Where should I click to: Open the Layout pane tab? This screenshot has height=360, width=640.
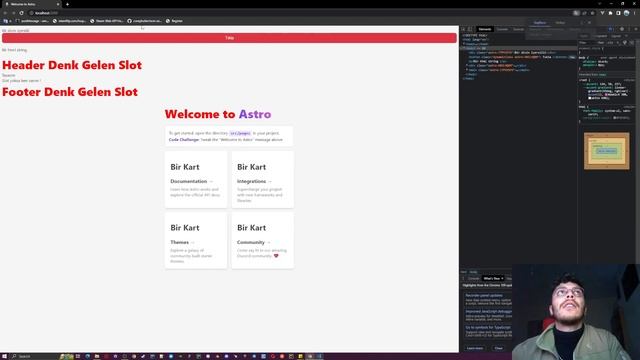coord(616,36)
